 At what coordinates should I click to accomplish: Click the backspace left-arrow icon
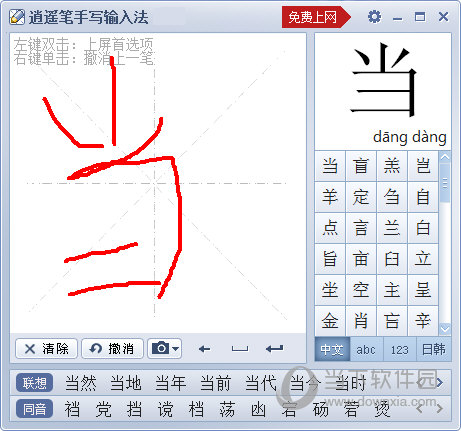pos(204,349)
